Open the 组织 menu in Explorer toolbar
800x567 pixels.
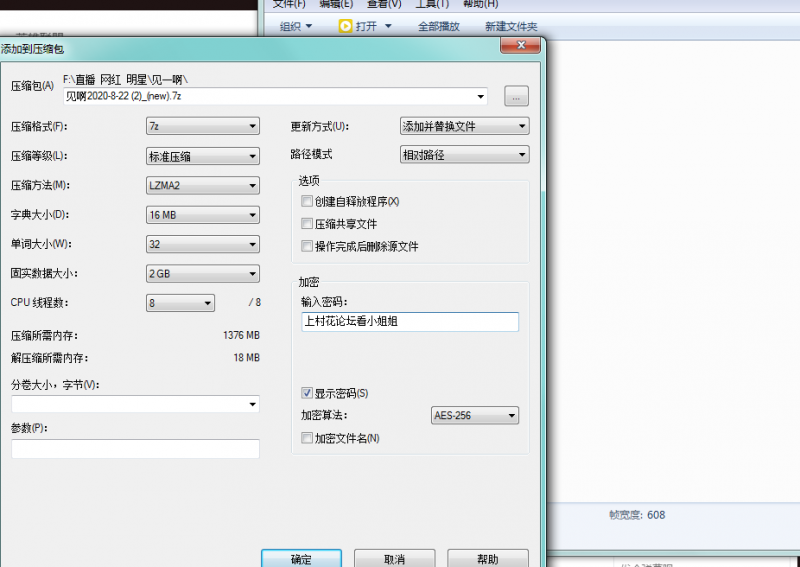pyautogui.click(x=296, y=26)
